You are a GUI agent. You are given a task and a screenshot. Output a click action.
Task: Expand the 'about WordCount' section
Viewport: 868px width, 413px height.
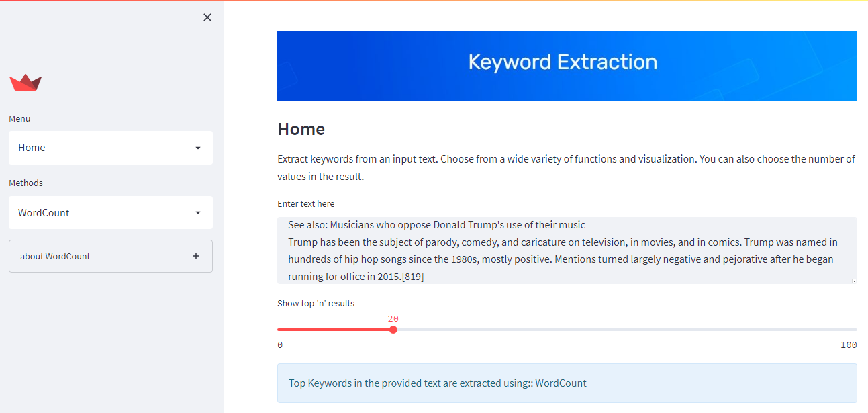coord(110,256)
